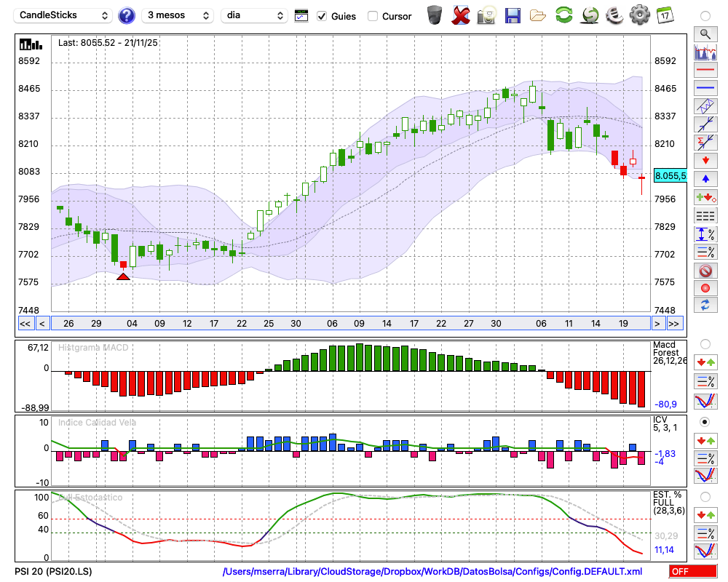Select the radio button beside ICV panel
This screenshot has width=728, height=582.
tap(705, 422)
